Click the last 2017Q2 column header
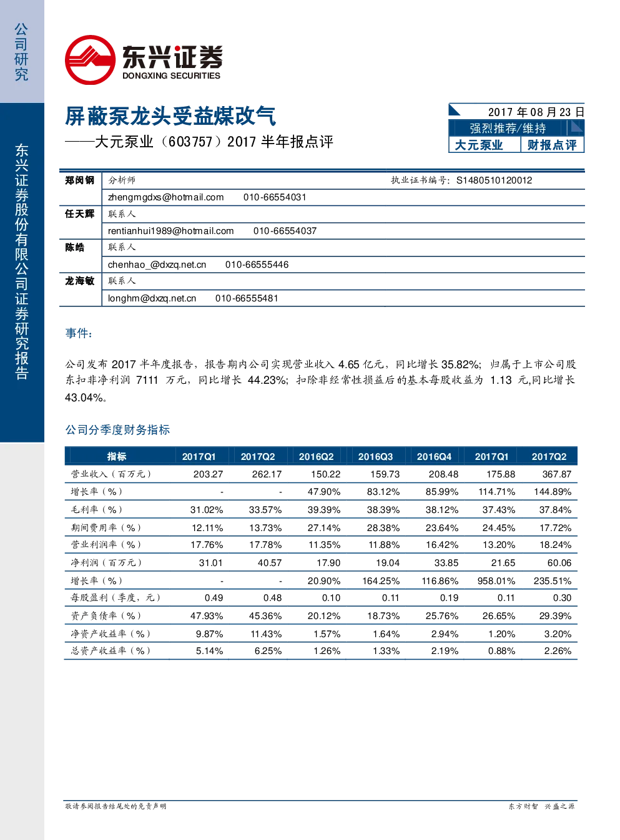This screenshot has width=620, height=840. pos(549,457)
